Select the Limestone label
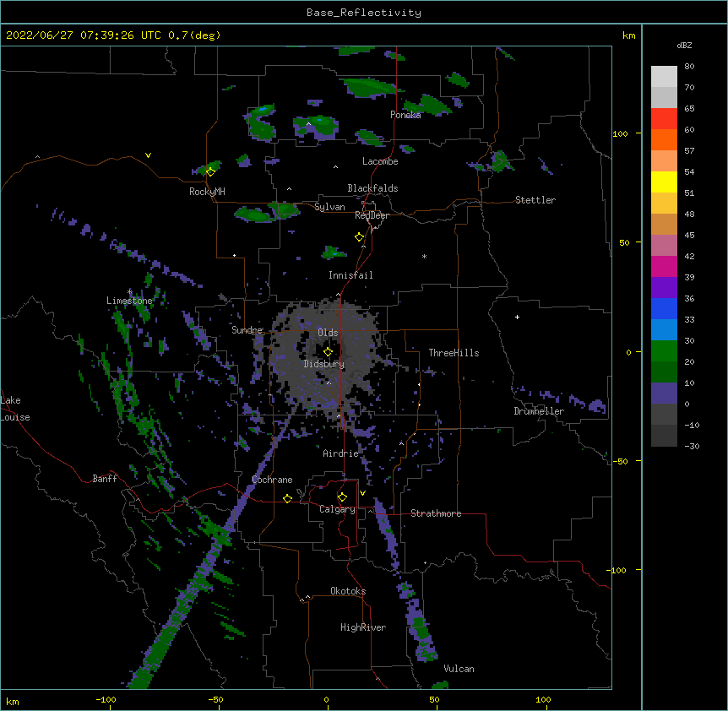The width and height of the screenshot is (728, 711). [129, 301]
